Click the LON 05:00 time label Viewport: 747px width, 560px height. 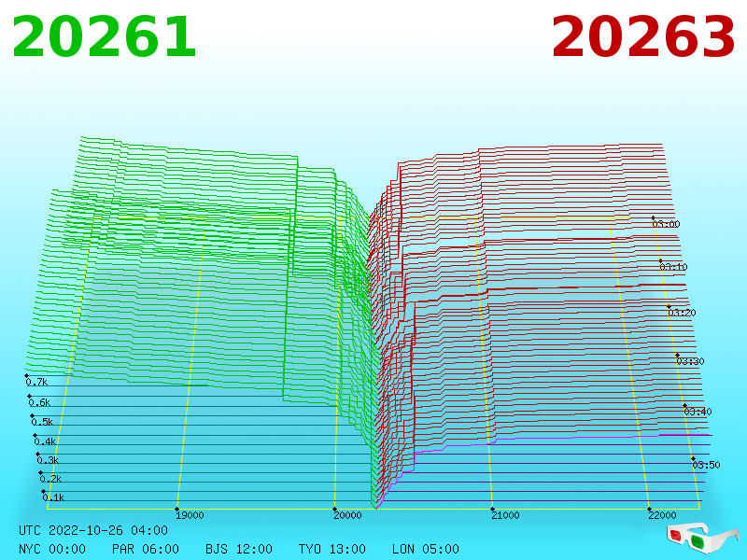[x=426, y=549]
